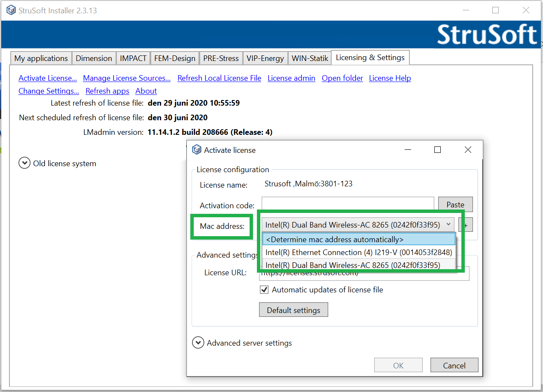Expand the Old license system section
Screen dimensions: 543x392
coord(24,163)
